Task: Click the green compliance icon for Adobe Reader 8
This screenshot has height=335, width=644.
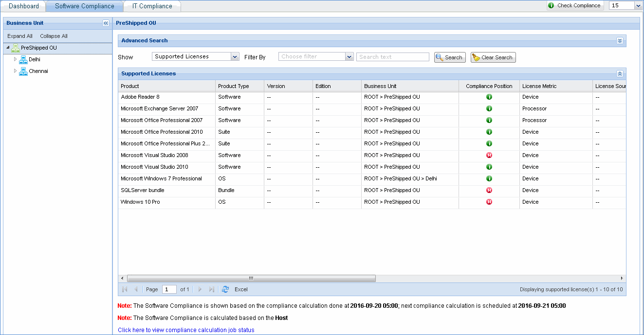Action: coord(489,97)
